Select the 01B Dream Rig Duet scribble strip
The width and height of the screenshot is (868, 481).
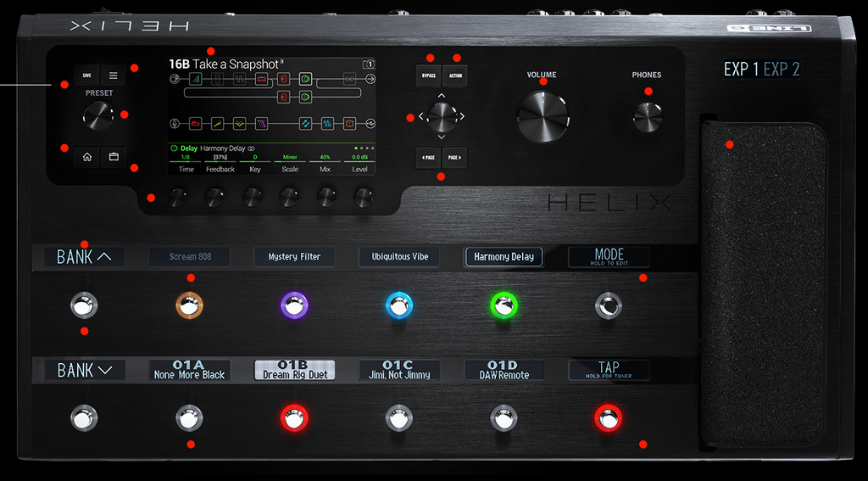click(x=294, y=370)
